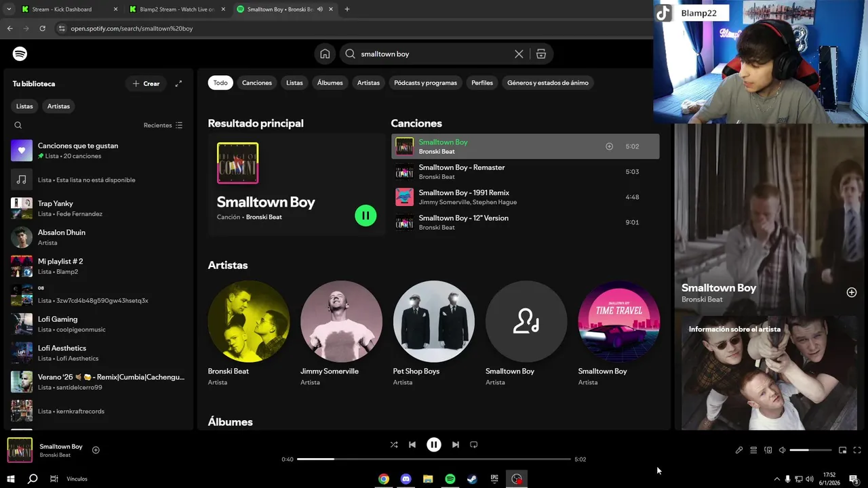Skip to next track
Screen dimensions: 868x488
click(x=456, y=445)
